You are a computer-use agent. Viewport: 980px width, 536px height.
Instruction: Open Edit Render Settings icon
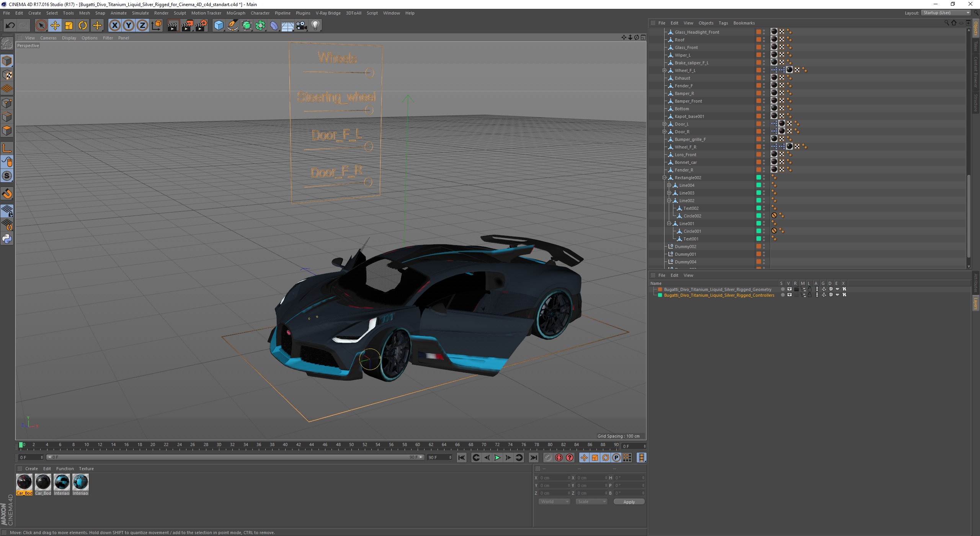pos(201,26)
